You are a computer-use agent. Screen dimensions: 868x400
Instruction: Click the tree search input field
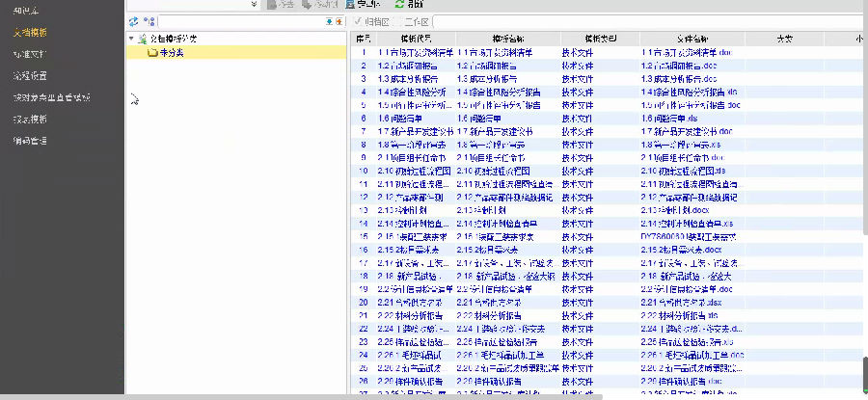pyautogui.click(x=242, y=22)
